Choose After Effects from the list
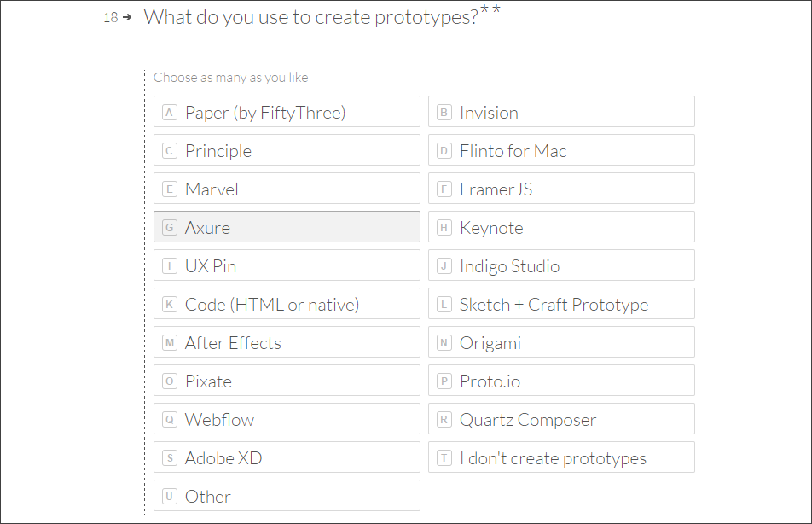 point(287,342)
